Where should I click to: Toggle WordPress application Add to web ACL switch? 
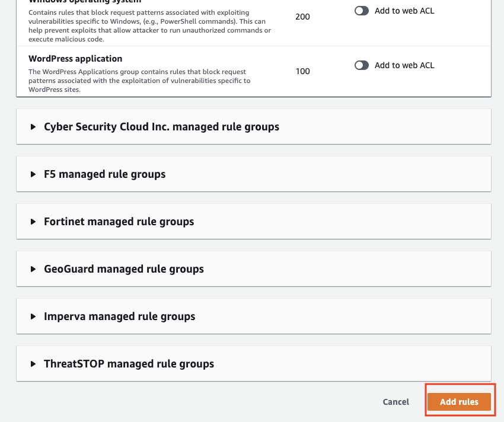pos(361,65)
